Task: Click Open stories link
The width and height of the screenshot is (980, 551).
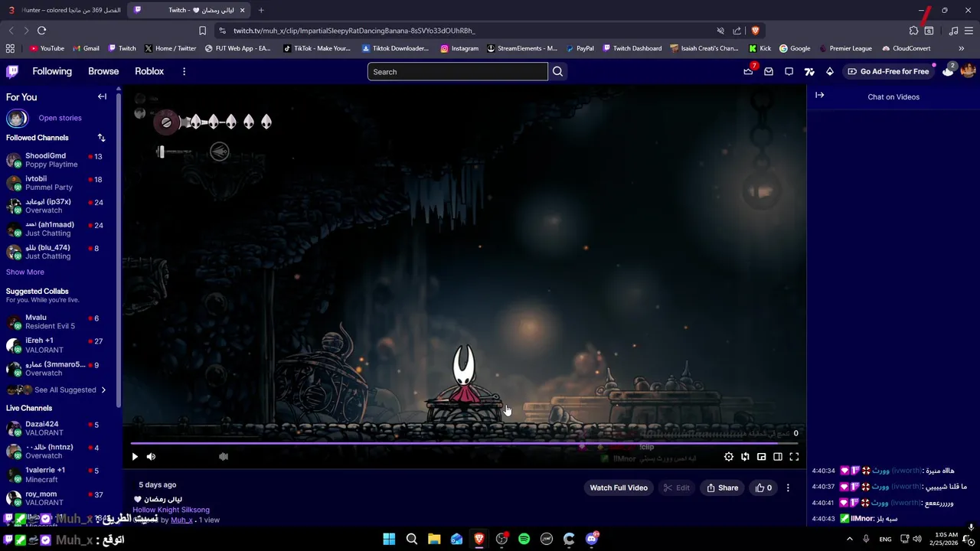Action: (60, 118)
